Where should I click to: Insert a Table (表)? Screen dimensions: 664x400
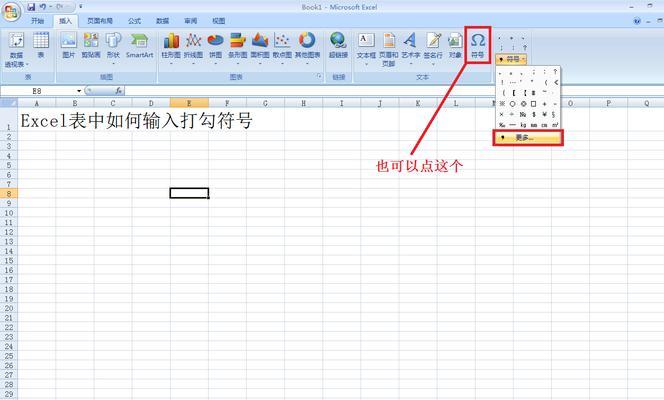[x=41, y=45]
